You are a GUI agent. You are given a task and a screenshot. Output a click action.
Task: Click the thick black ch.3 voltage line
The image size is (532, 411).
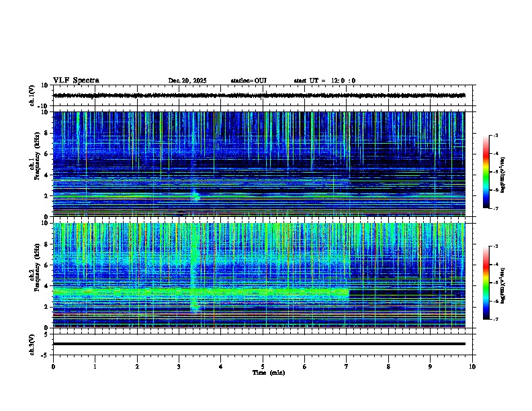259,344
